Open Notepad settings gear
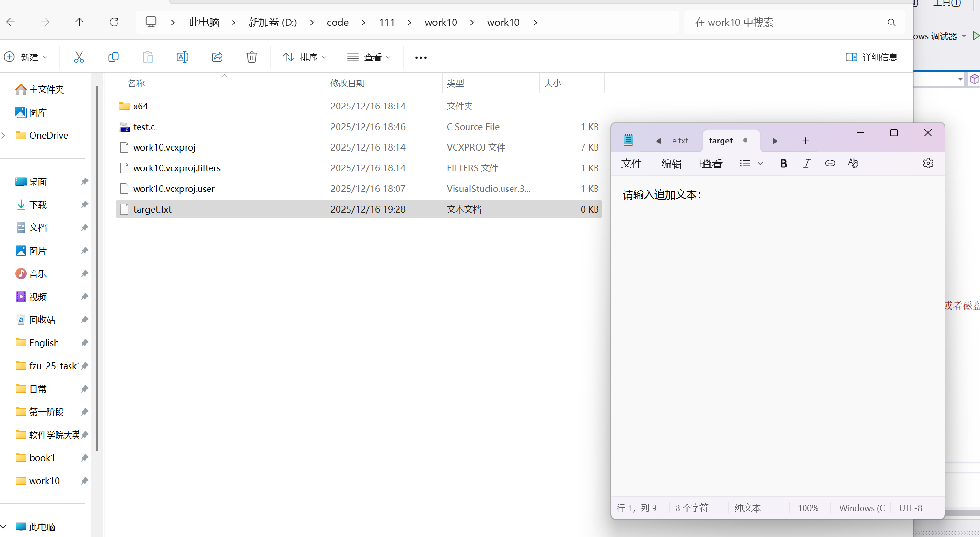 point(928,164)
